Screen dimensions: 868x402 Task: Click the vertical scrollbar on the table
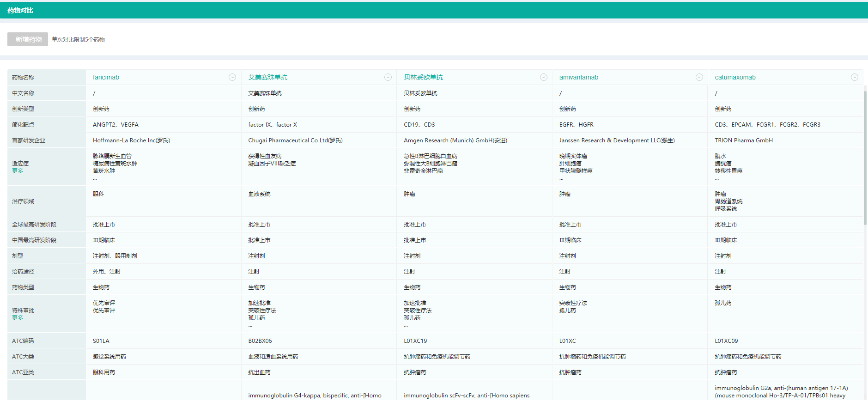tap(865, 157)
